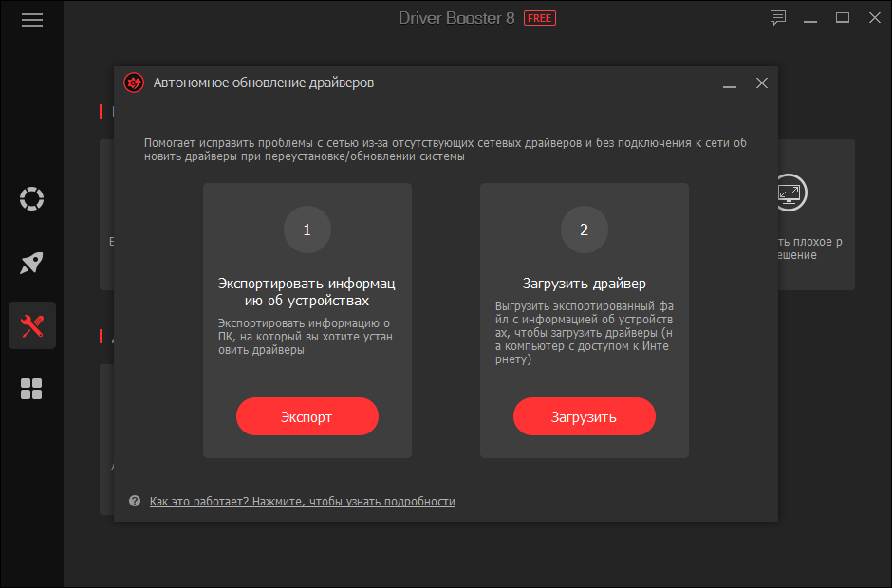Screen dimensions: 892x588
Task: Close the offline driver update dialog
Action: click(762, 83)
